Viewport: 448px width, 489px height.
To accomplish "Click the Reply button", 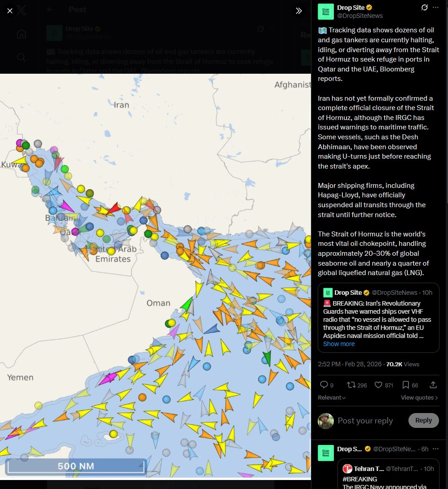I will click(x=423, y=420).
